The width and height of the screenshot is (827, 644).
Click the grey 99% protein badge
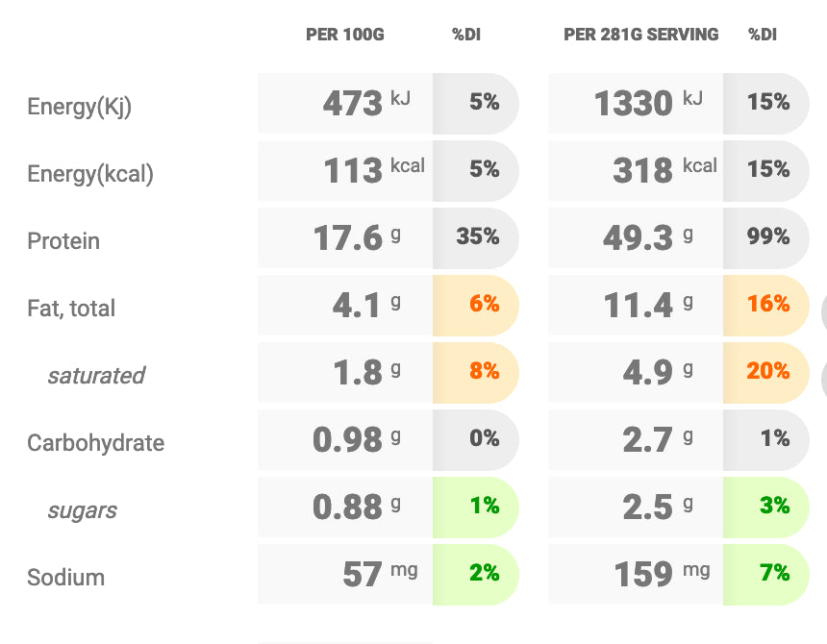(x=766, y=237)
